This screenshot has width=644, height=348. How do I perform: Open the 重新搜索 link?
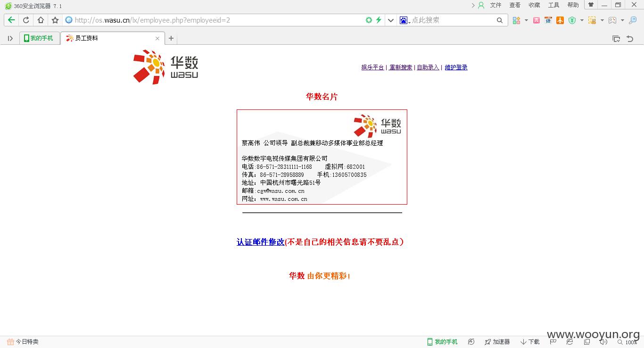[x=401, y=67]
